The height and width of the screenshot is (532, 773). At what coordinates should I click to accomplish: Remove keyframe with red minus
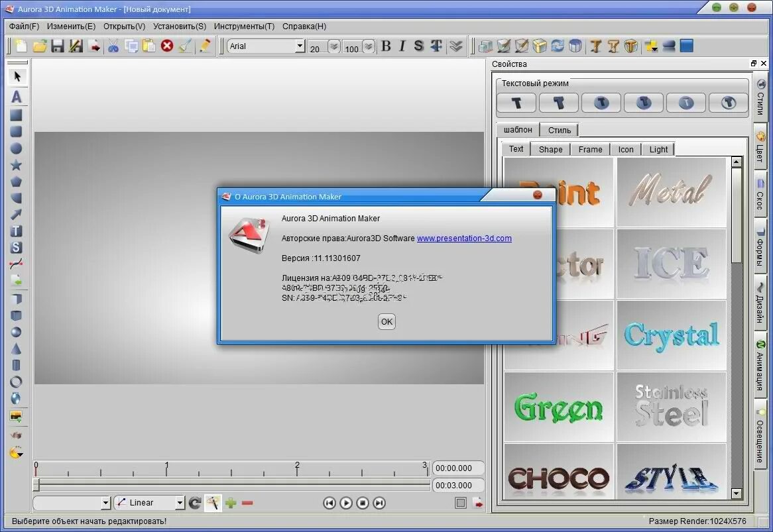247,503
